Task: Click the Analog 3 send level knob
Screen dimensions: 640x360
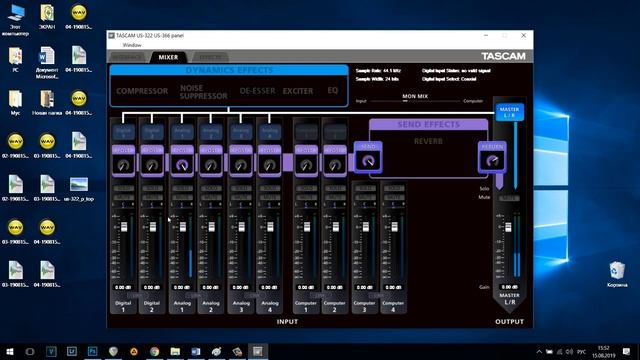Action: 241,165
